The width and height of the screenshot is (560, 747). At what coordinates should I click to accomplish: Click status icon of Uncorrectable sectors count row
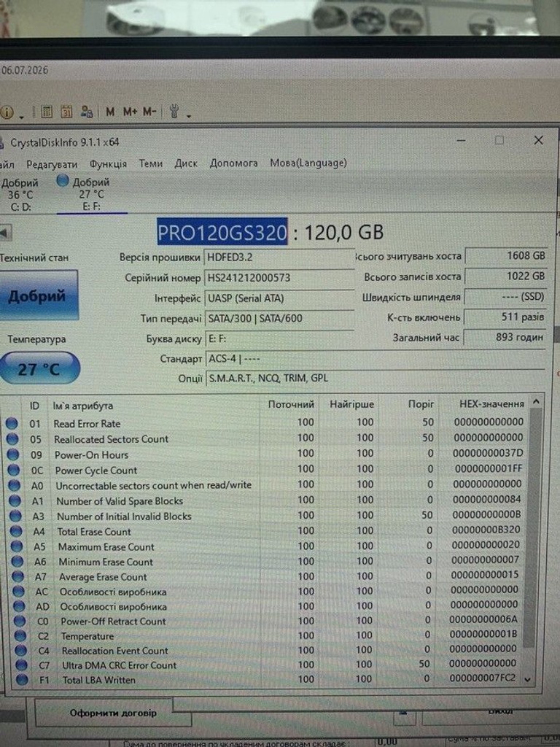coord(15,485)
